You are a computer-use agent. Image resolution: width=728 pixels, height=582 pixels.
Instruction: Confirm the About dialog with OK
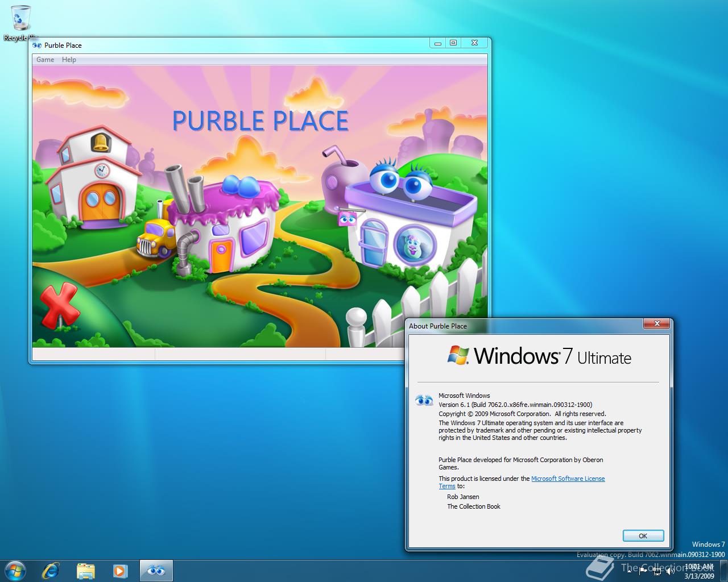(643, 536)
